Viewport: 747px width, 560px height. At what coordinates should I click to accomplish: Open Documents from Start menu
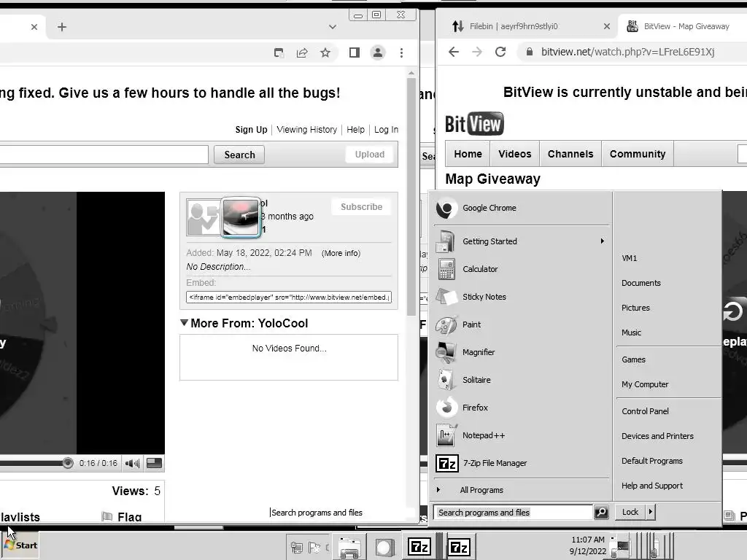coord(640,283)
